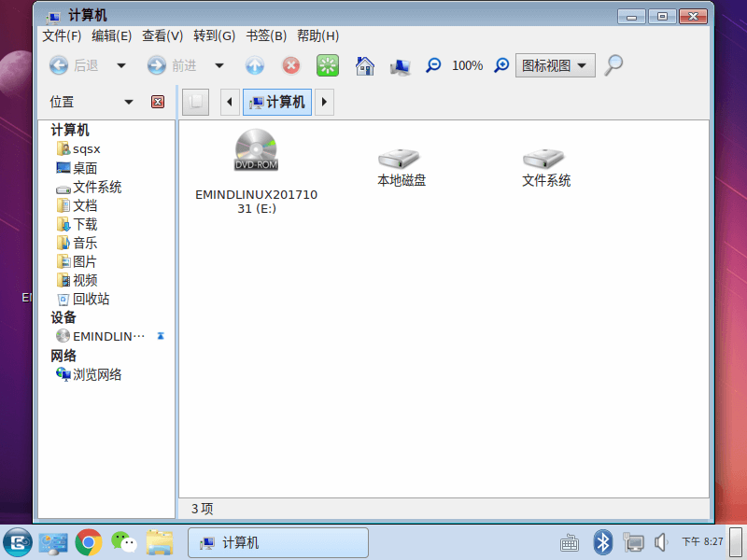Open the control center taskbar icon

(53, 542)
